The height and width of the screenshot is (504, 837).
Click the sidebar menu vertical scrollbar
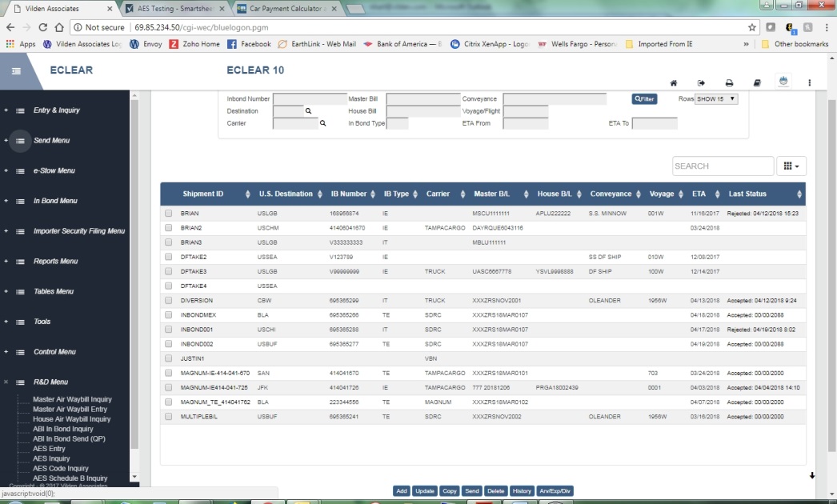pos(134,274)
